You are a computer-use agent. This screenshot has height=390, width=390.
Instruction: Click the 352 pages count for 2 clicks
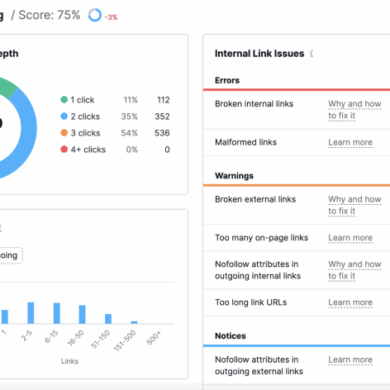point(162,116)
